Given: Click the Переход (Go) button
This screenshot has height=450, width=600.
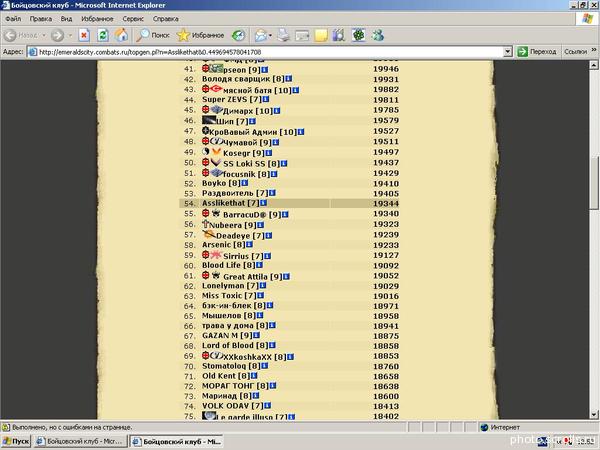Looking at the screenshot, I should pos(537,52).
